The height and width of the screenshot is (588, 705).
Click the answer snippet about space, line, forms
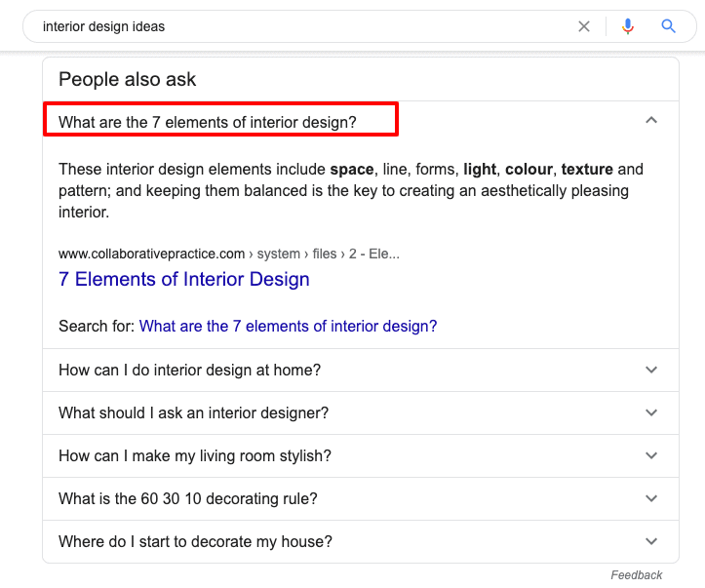(x=351, y=190)
